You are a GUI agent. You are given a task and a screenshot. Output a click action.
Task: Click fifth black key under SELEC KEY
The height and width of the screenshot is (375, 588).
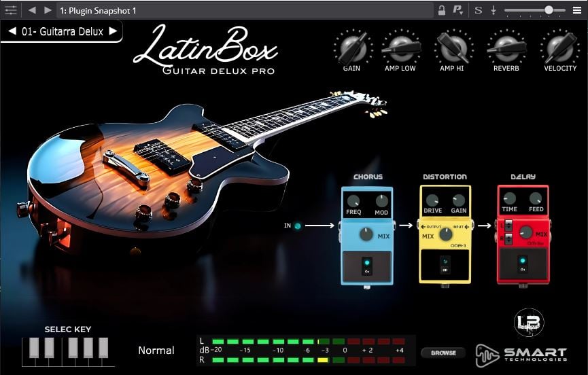(103, 348)
